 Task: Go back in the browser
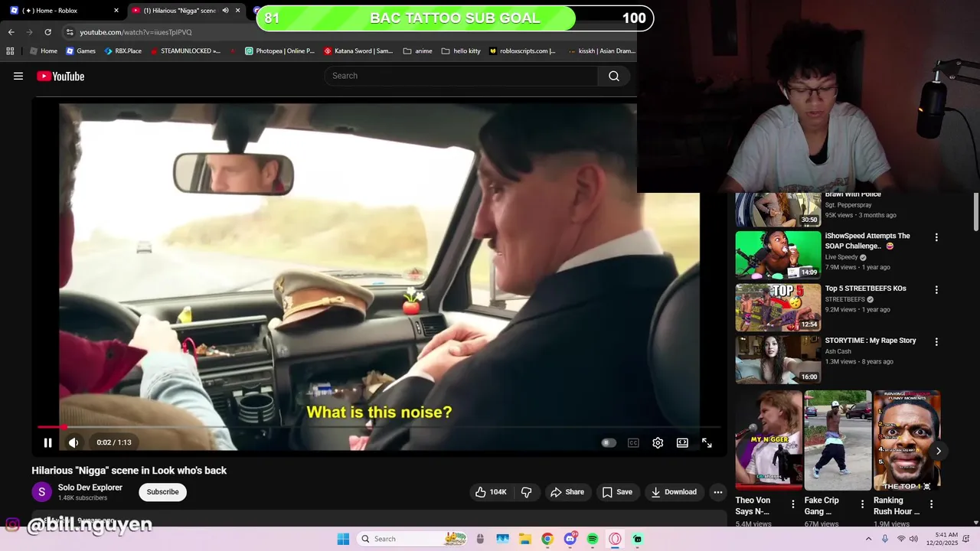point(11,32)
